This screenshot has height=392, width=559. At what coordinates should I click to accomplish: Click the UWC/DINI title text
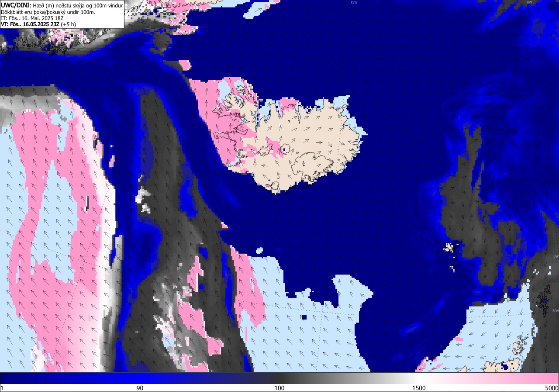(16, 5)
